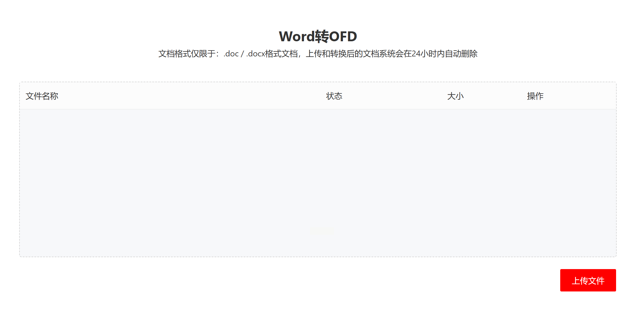The width and height of the screenshot is (644, 315).
Task: Click the '.doc' text in the subtitle
Action: coord(231,54)
